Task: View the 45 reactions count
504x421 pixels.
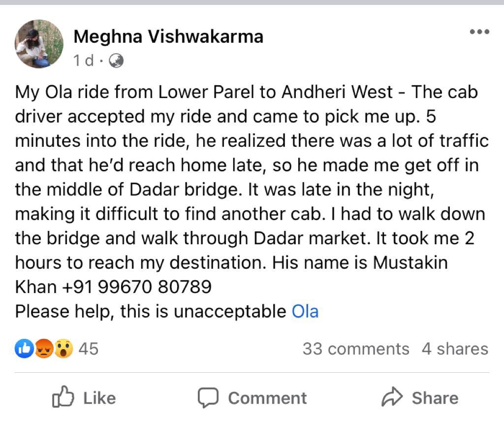Action: (x=89, y=349)
